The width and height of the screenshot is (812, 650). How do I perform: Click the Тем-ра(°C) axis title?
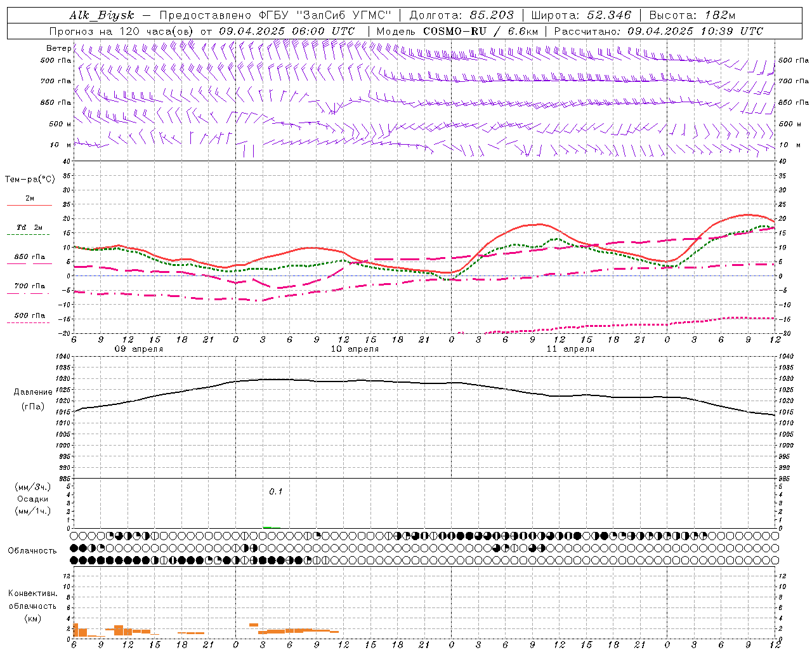(30, 180)
